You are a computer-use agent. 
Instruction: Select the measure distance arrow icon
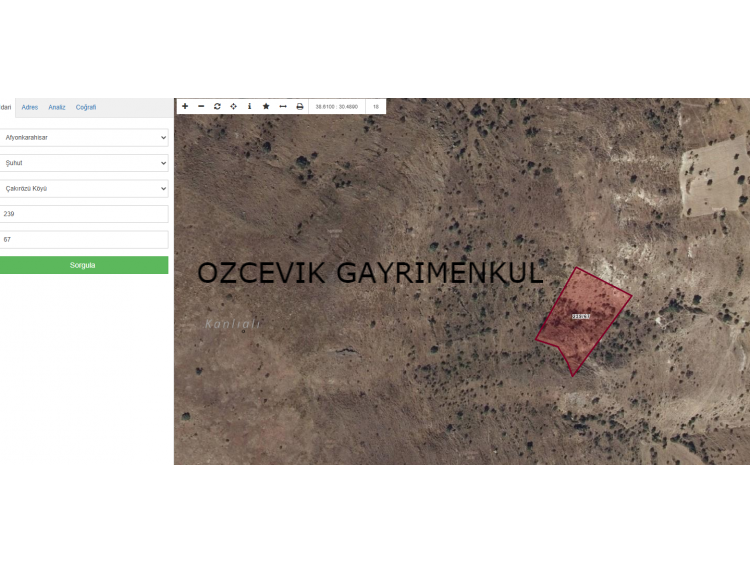(x=282, y=106)
